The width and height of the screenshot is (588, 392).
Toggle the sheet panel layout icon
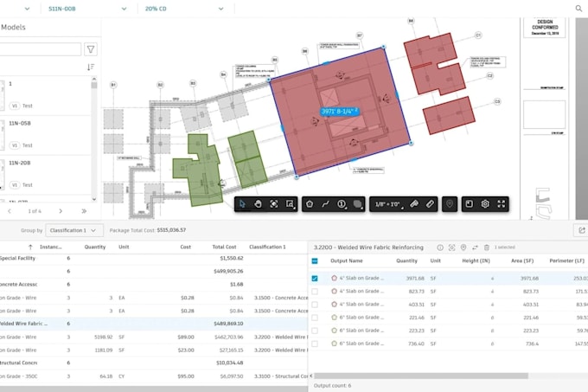470,203
